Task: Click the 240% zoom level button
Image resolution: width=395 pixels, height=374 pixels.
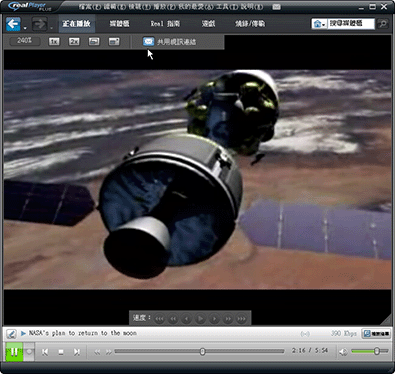Action: tap(24, 41)
